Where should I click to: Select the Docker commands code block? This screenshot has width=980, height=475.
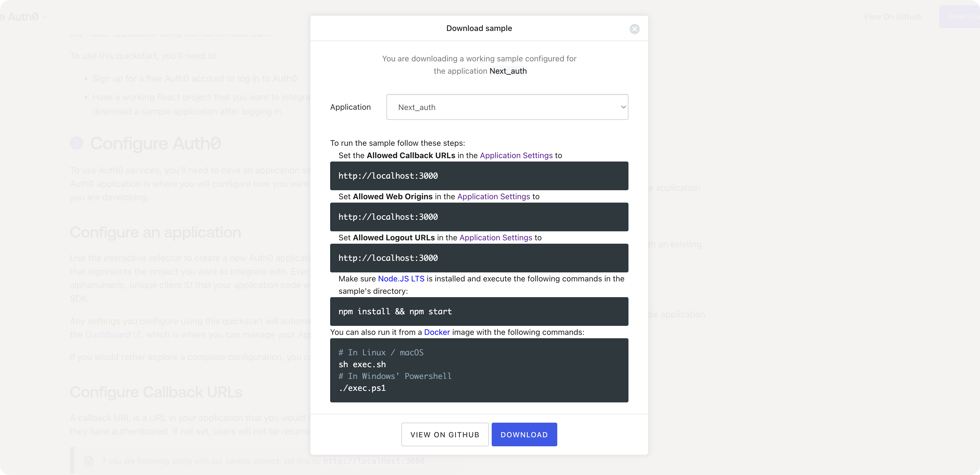[479, 370]
